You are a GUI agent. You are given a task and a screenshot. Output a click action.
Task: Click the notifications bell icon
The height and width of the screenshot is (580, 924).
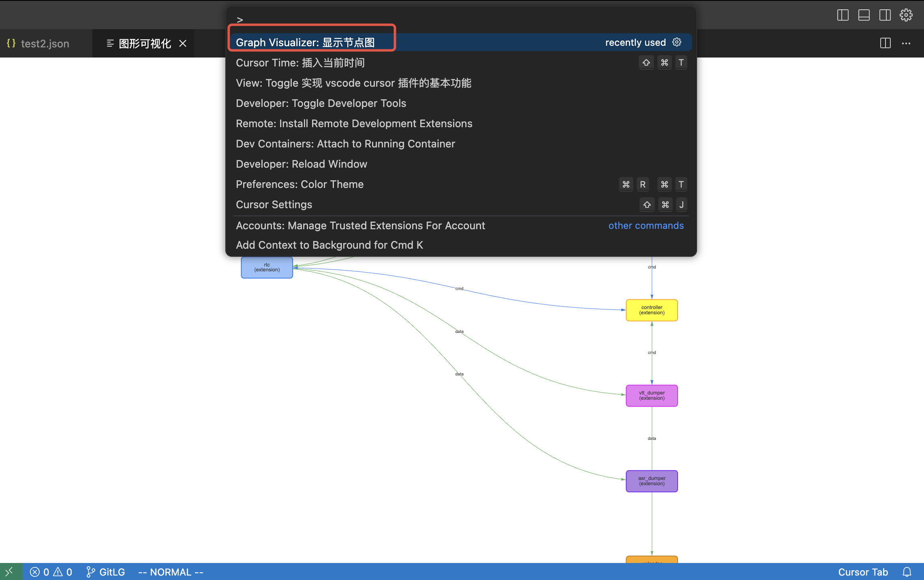[x=907, y=572]
